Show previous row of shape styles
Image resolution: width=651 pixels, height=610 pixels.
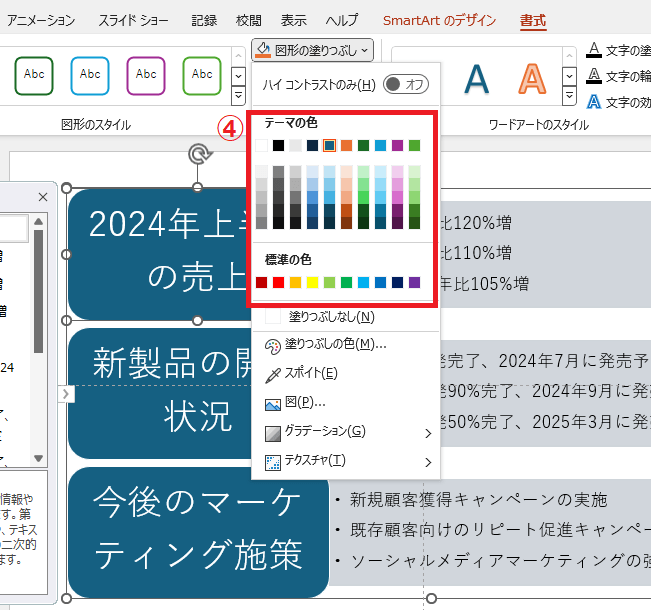tap(238, 56)
